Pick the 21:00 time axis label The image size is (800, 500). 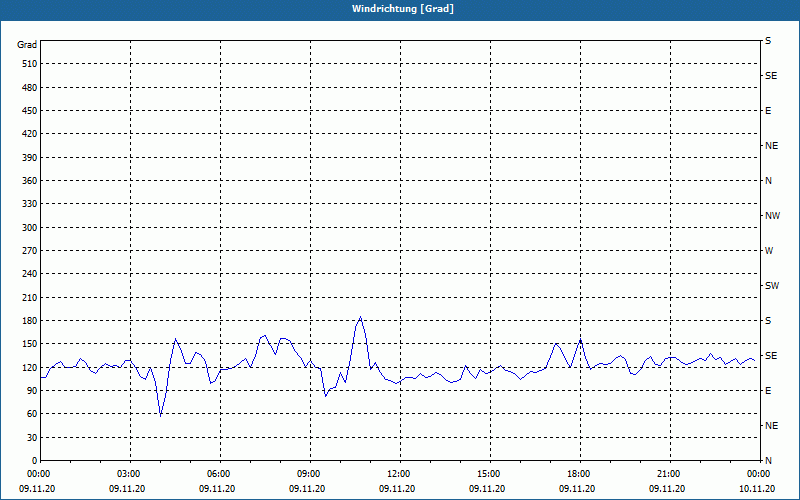pos(667,474)
